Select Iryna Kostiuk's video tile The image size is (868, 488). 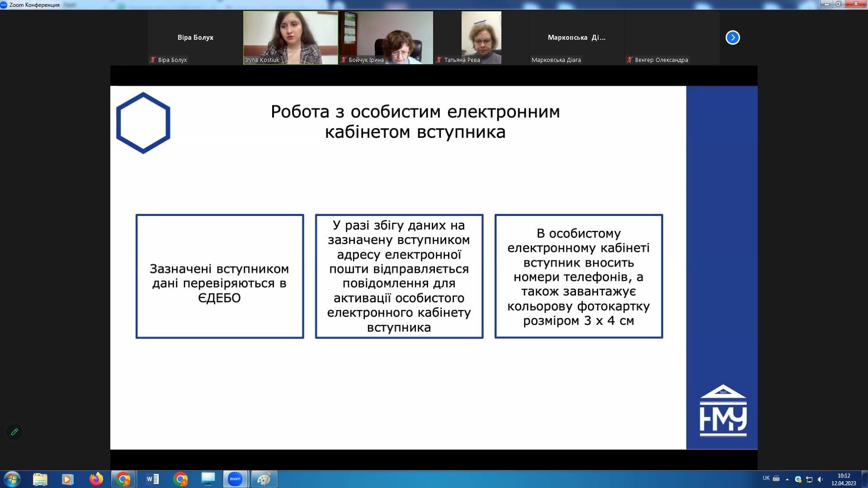point(291,38)
